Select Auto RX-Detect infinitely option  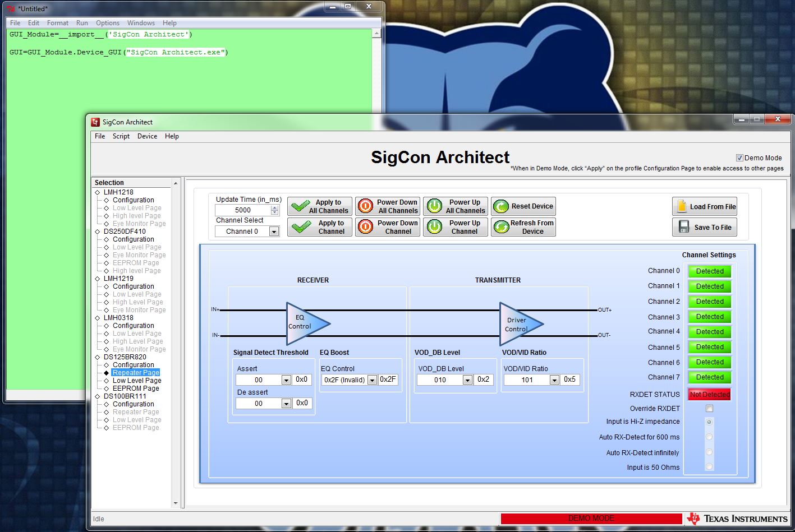coord(710,452)
